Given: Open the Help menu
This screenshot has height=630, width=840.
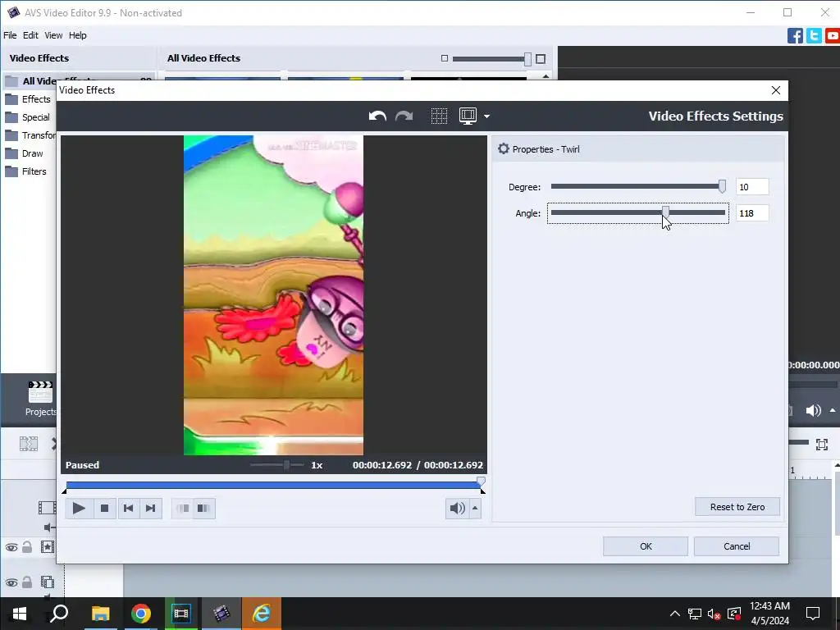Looking at the screenshot, I should pos(78,35).
